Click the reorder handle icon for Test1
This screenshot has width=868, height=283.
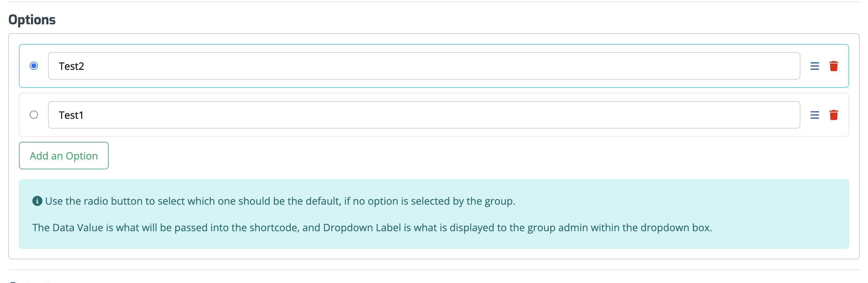click(x=815, y=115)
